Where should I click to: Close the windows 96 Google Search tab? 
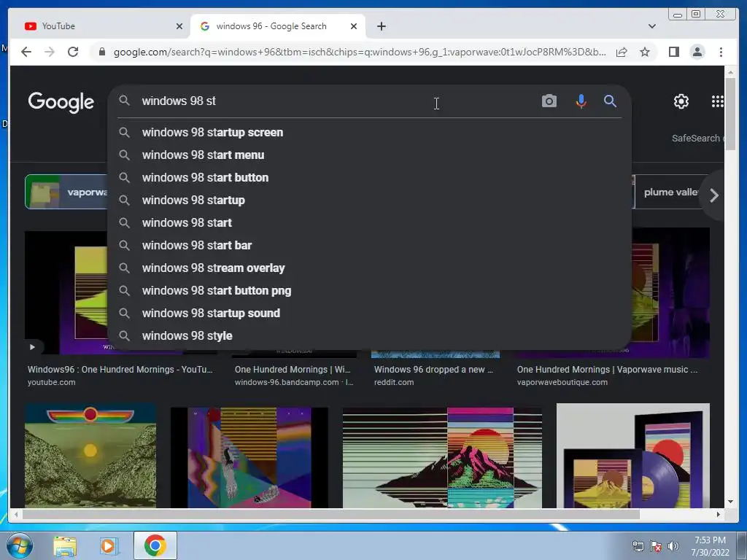point(354,26)
